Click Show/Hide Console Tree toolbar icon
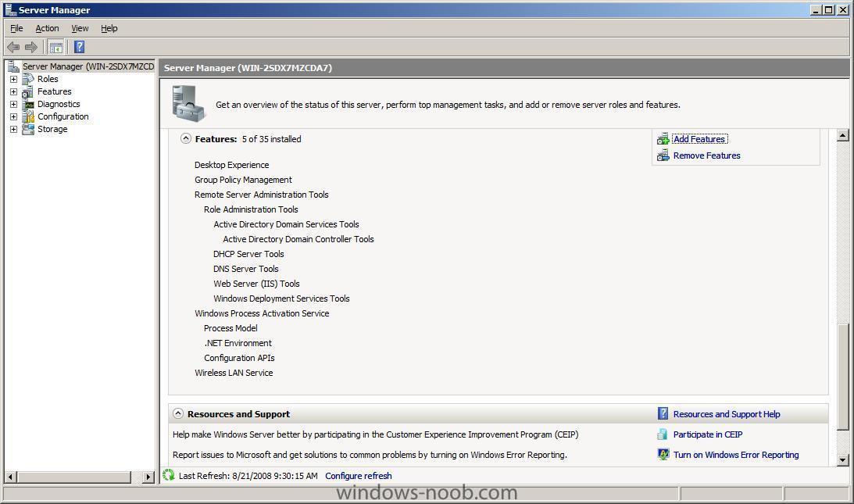This screenshot has width=854, height=504. pyautogui.click(x=56, y=48)
